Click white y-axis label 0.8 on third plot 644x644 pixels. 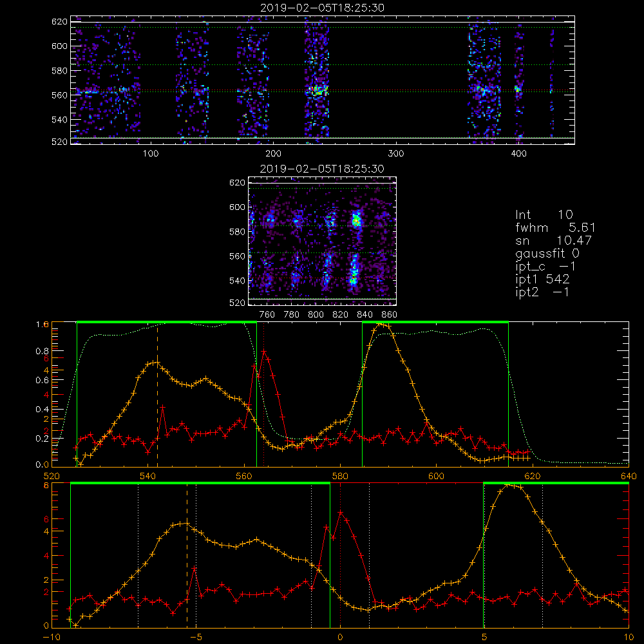42,351
